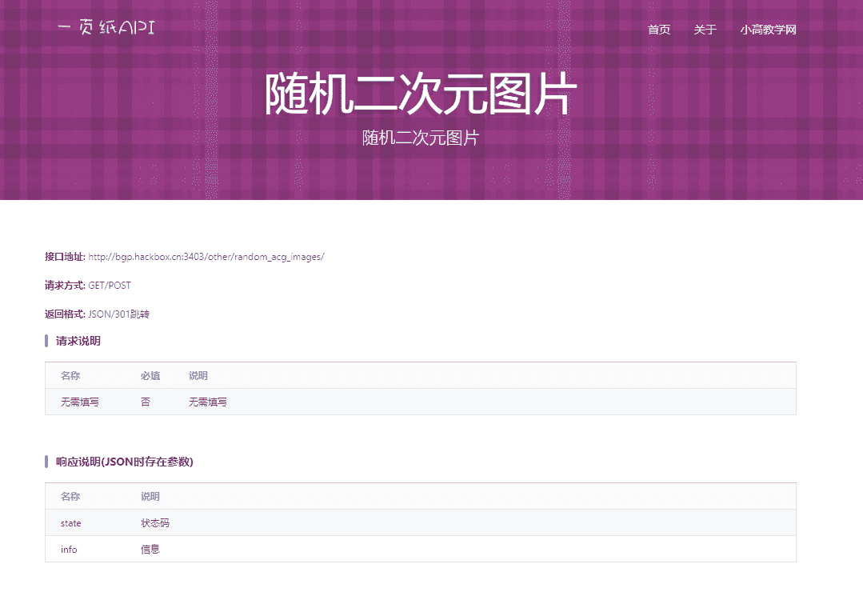Click the 信息 description cell

(150, 550)
